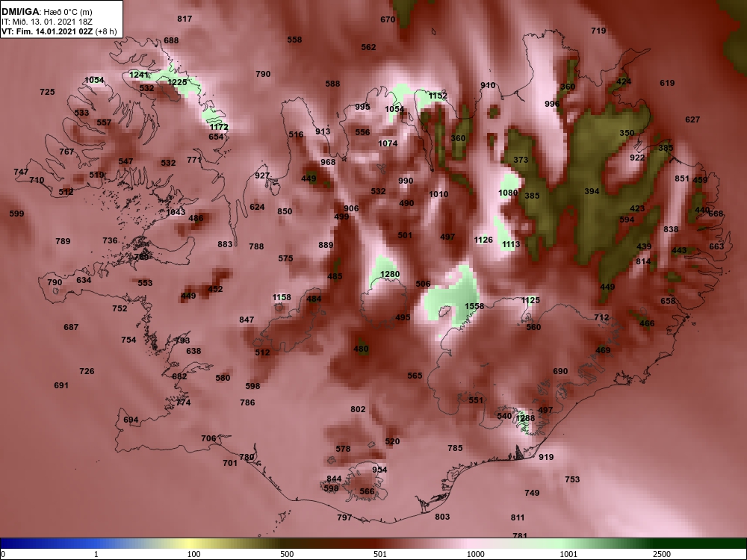This screenshot has width=747, height=560.
Task: Click the map value '627'
Action: (692, 119)
